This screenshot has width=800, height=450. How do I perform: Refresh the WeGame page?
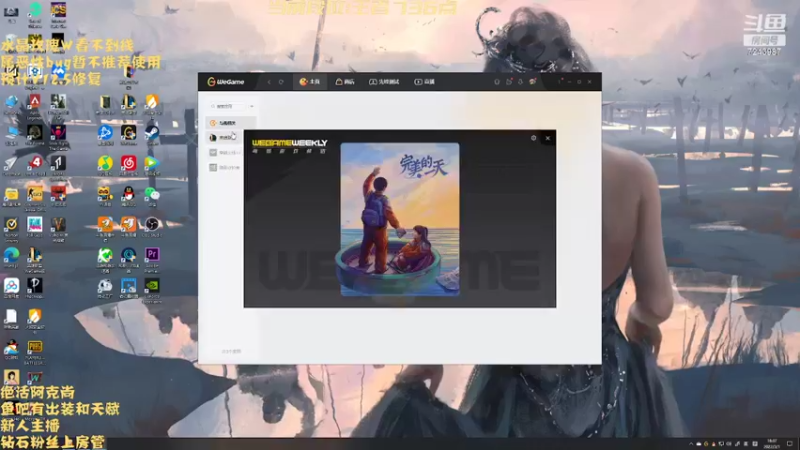coord(281,82)
